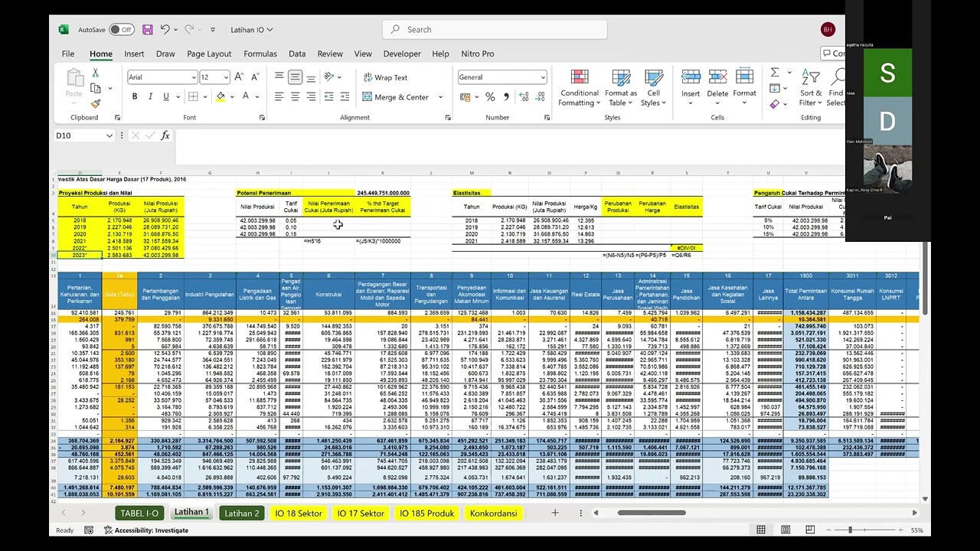Viewport: 980px width, 551px height.
Task: Toggle Align Left button
Action: point(279,96)
